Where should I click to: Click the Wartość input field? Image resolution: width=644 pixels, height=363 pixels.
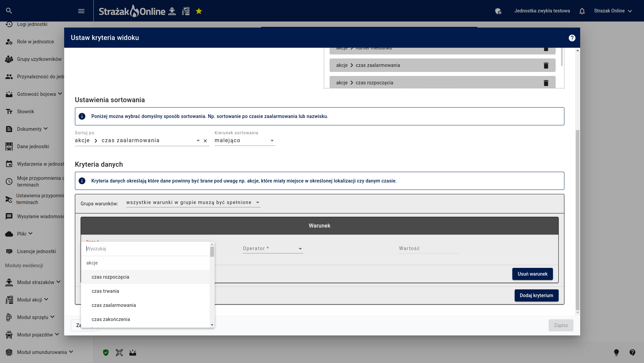coord(429,248)
